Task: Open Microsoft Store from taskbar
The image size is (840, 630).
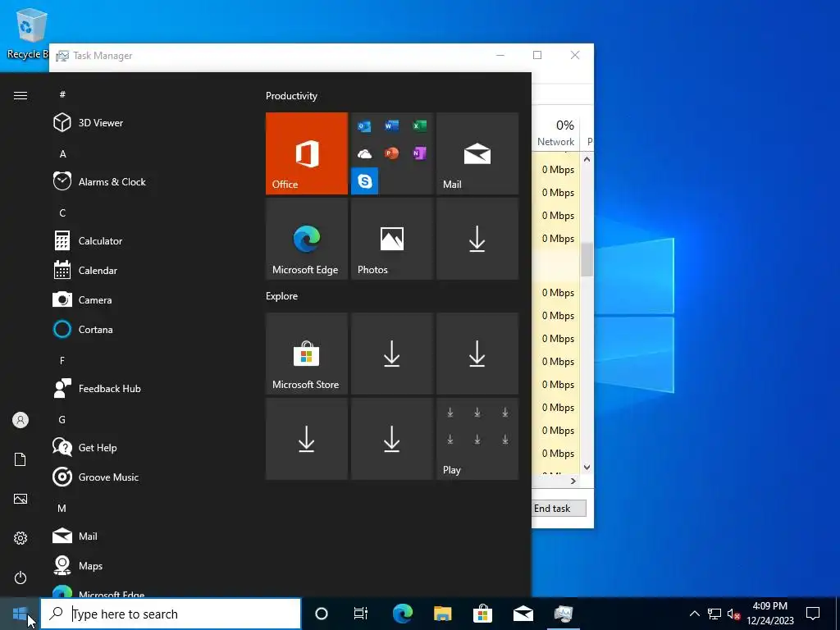Action: (x=482, y=614)
